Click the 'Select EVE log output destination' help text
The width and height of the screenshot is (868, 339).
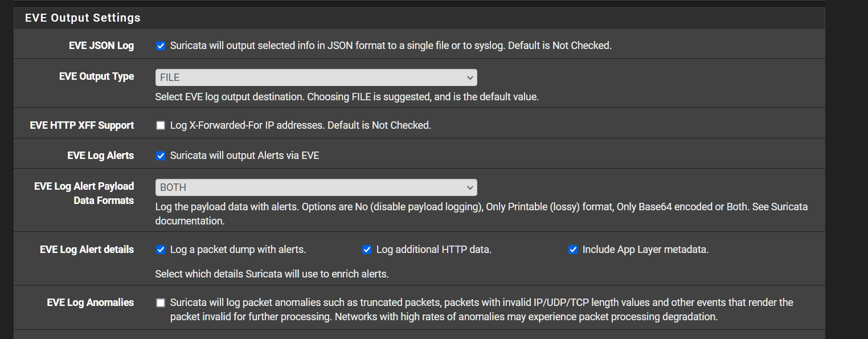[346, 97]
